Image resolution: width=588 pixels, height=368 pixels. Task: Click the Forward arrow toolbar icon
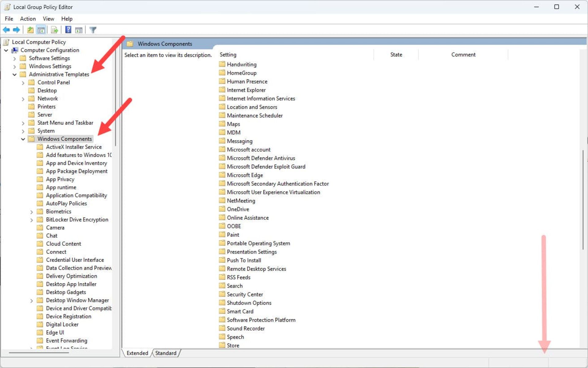tap(17, 30)
